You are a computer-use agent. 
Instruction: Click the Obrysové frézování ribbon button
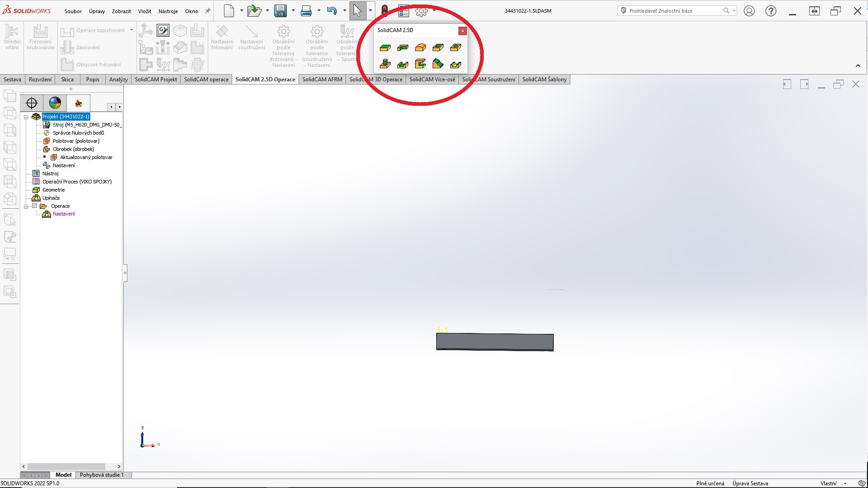[91, 65]
